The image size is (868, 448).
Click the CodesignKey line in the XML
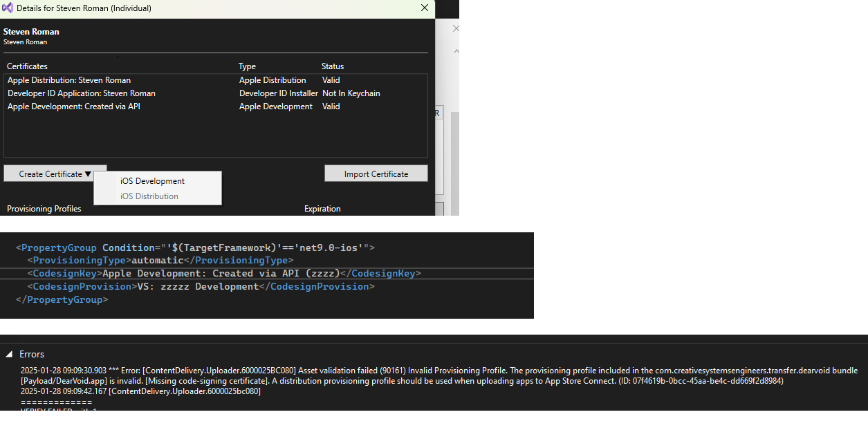[224, 273]
